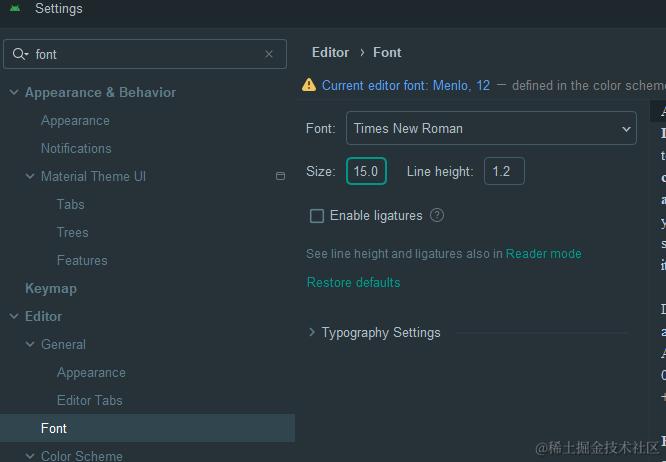This screenshot has width=666, height=462.
Task: Click the font search input field
Action: [145, 54]
